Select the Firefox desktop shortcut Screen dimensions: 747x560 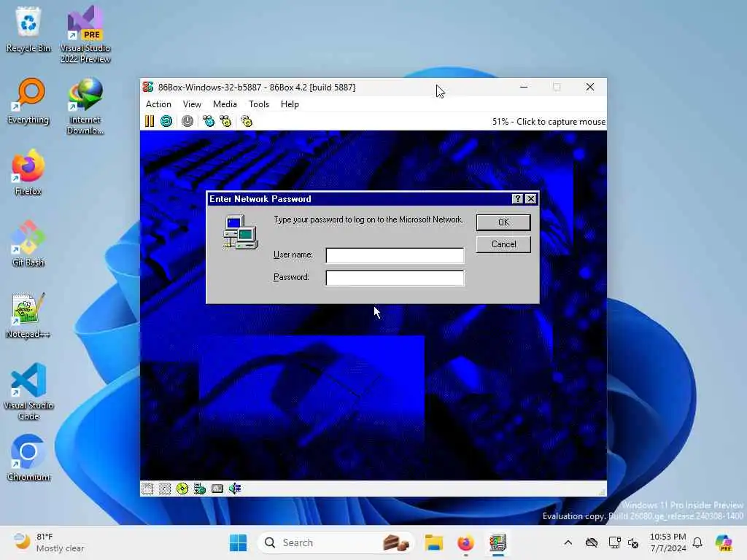(x=28, y=172)
